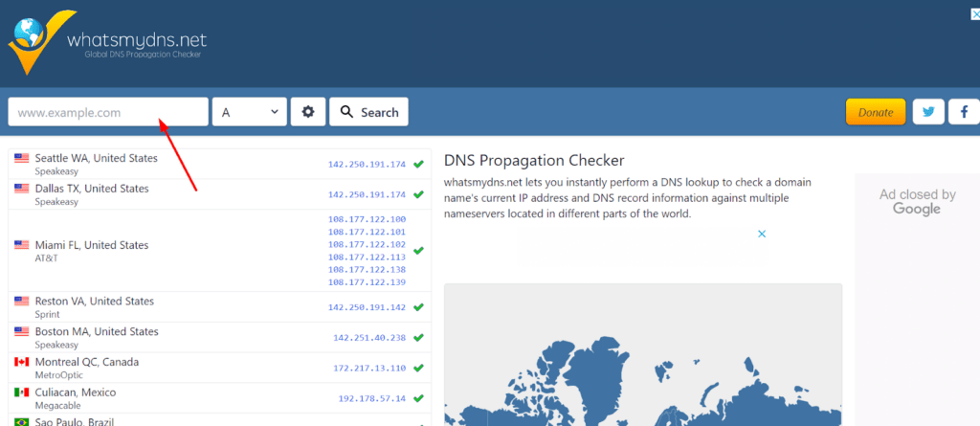The height and width of the screenshot is (426, 980).
Task: Open the Seattle IP address 142.250.191.174
Action: [x=367, y=165]
